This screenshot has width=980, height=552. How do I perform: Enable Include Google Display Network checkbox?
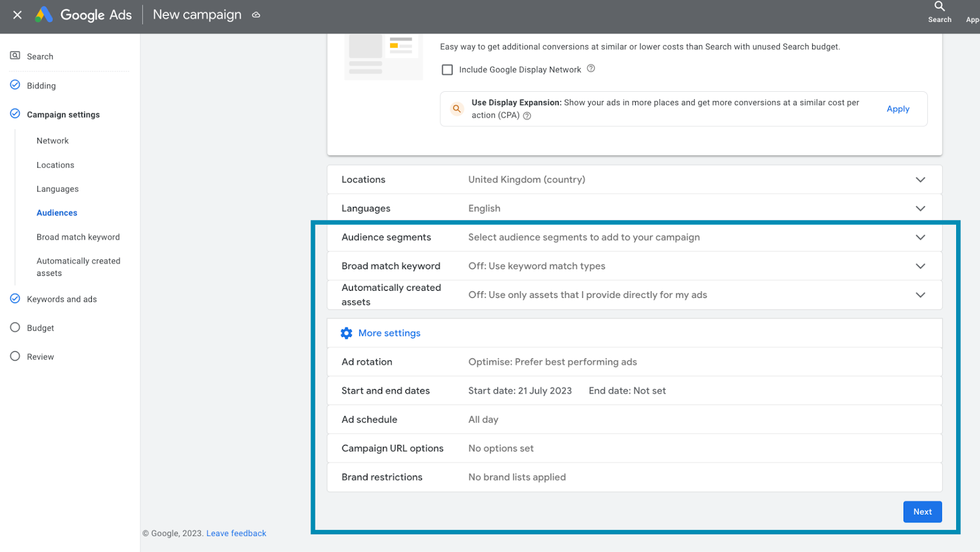tap(448, 70)
